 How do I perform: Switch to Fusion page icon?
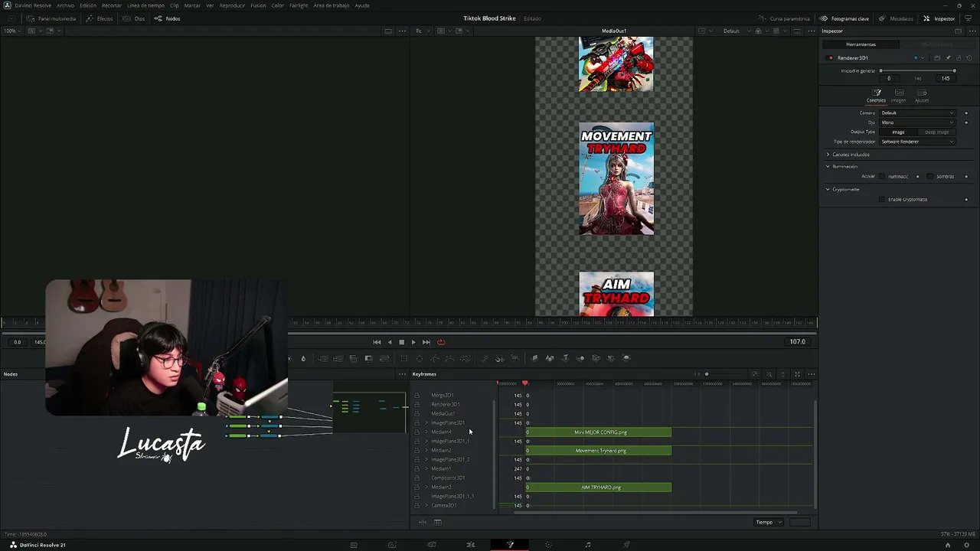(x=510, y=545)
